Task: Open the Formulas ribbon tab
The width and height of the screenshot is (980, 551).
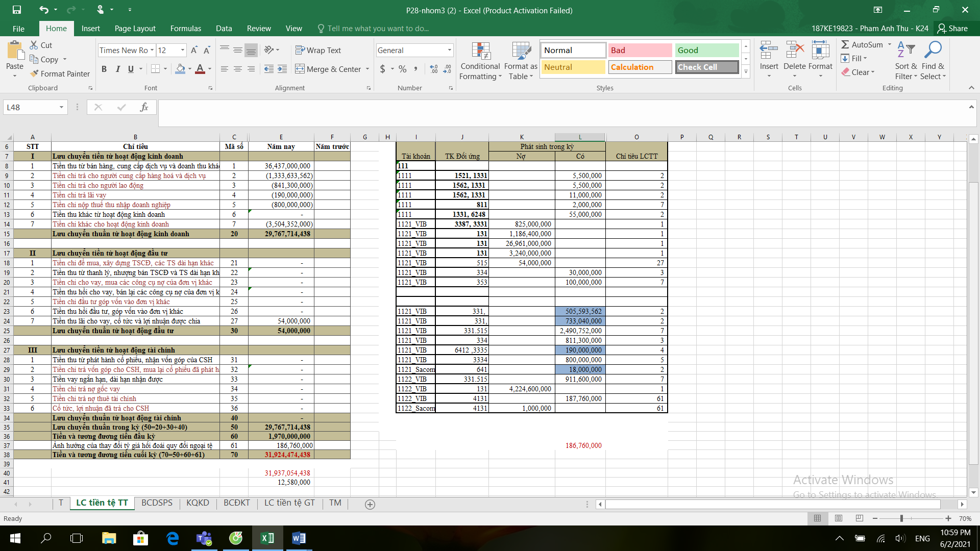Action: point(185,29)
